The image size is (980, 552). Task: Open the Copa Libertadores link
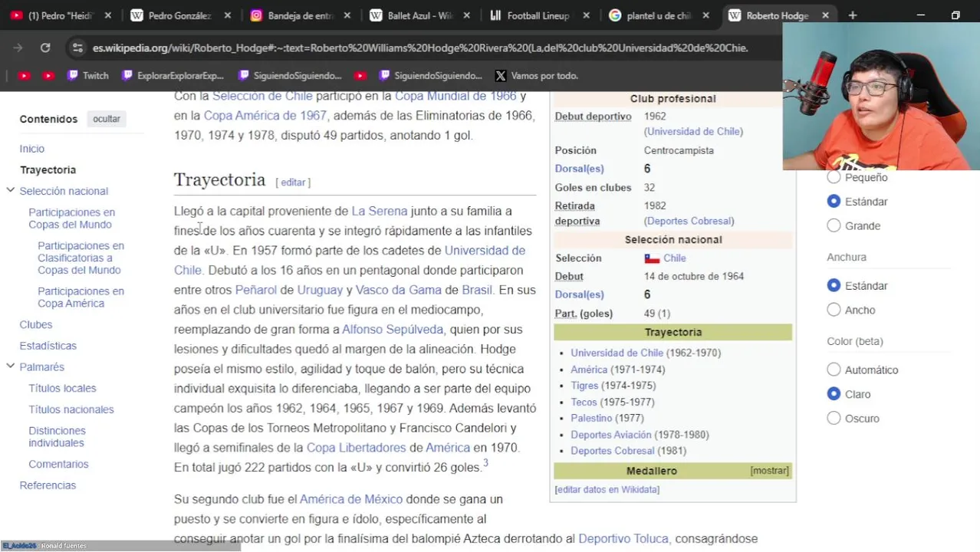pos(356,448)
